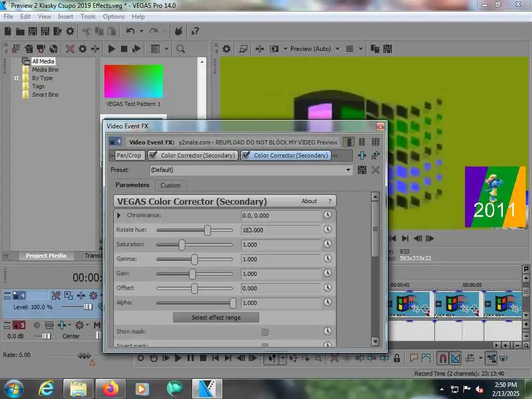Click the track 4 Level slider handle

[88, 307]
